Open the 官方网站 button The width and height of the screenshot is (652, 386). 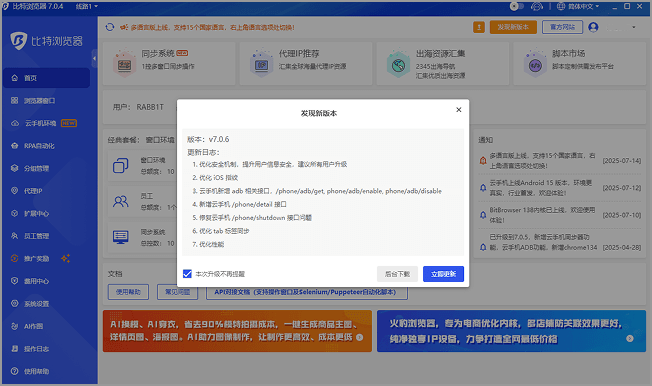click(562, 27)
